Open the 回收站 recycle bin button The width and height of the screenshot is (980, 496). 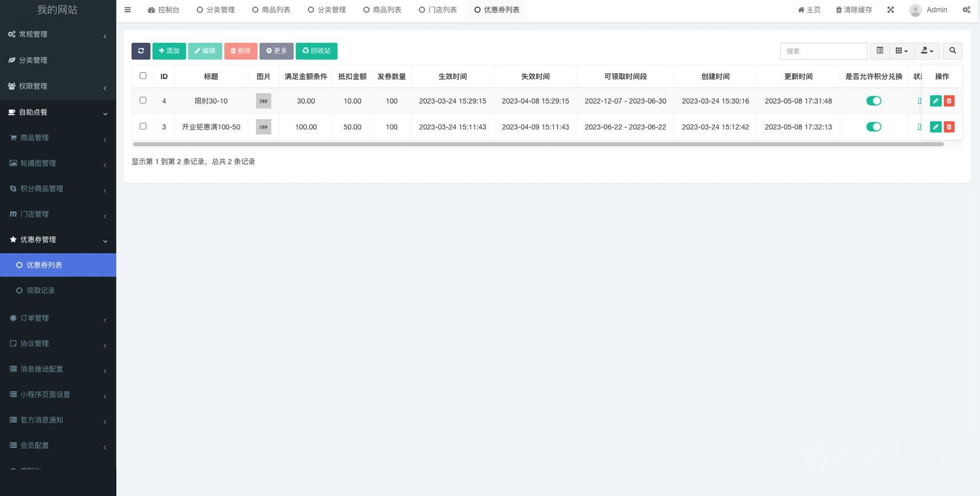coord(316,51)
